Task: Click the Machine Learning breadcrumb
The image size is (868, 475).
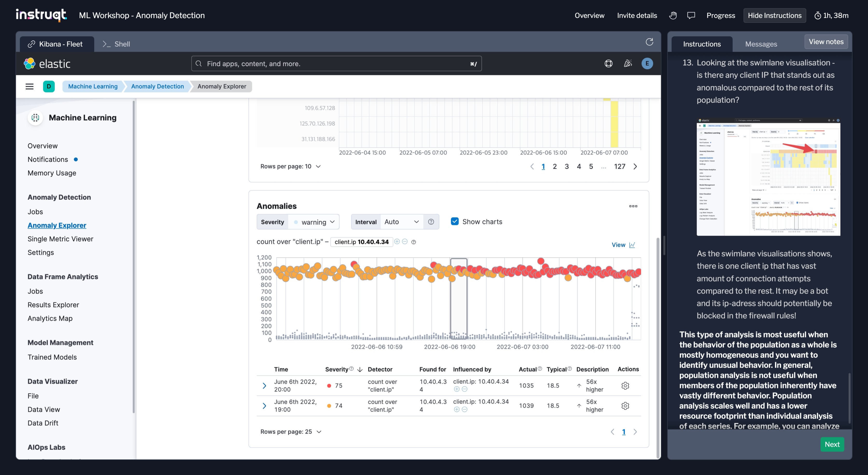Action: (93, 87)
